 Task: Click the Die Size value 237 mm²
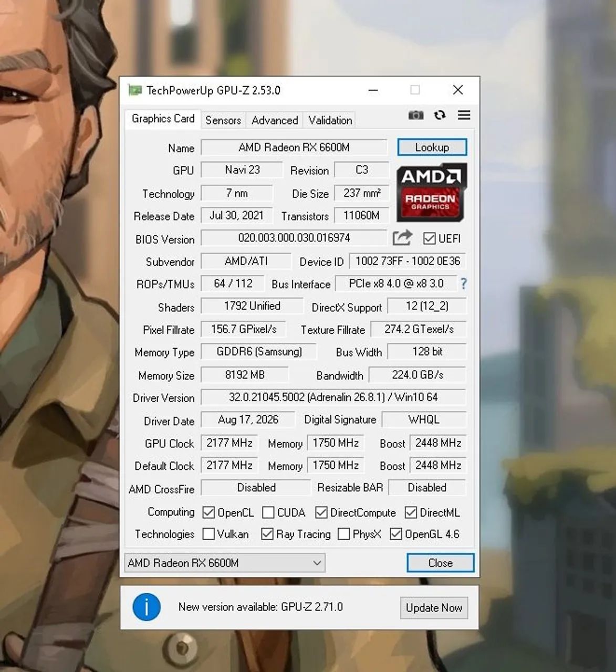tap(362, 193)
